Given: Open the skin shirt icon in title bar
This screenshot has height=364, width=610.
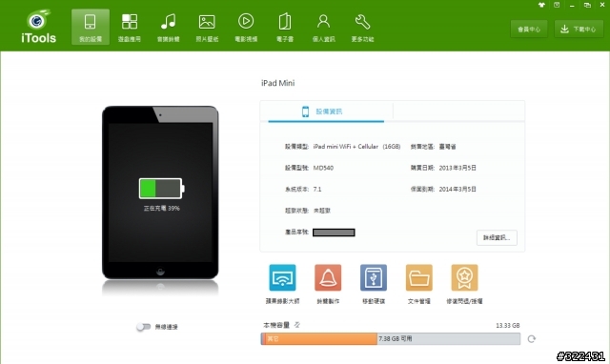Looking at the screenshot, I should click(541, 5).
